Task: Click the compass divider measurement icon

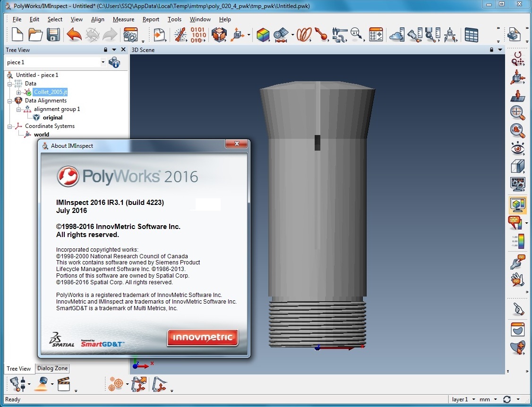Action: [450, 34]
